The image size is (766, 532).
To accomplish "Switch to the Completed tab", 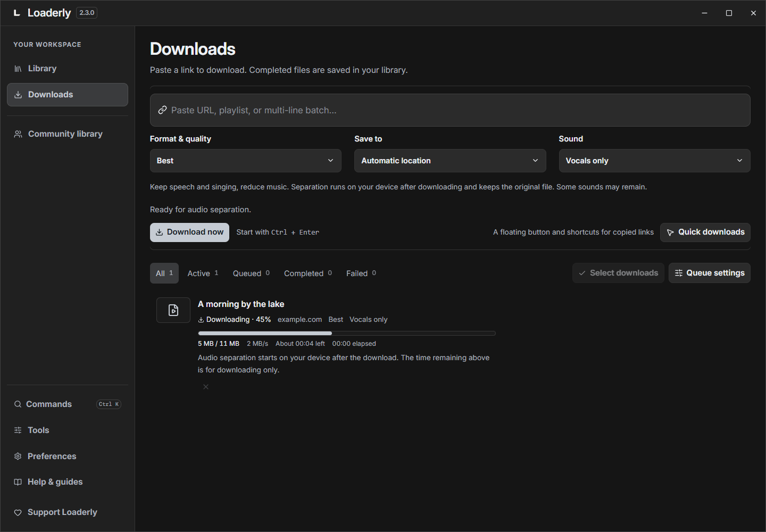I will pos(308,273).
